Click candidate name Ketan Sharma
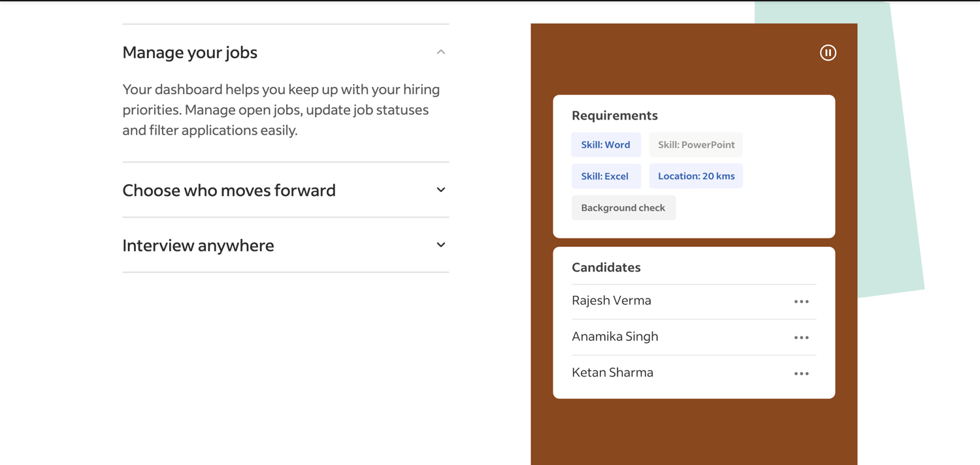This screenshot has height=465, width=980. click(612, 372)
